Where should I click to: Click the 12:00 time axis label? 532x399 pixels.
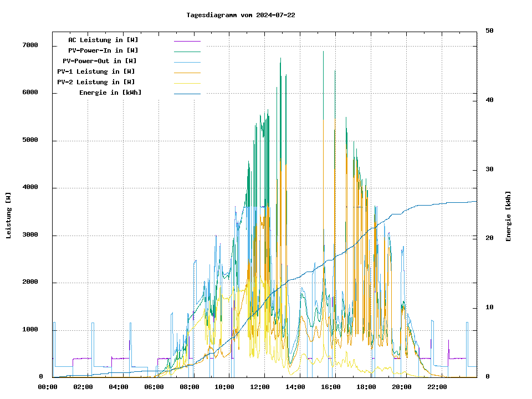pyautogui.click(x=260, y=387)
